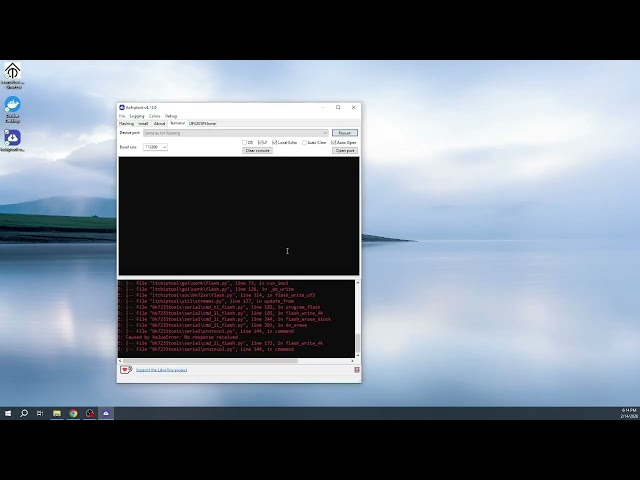Screen dimensions: 640x480
Task: Click the heart donate icon
Action: tap(125, 370)
